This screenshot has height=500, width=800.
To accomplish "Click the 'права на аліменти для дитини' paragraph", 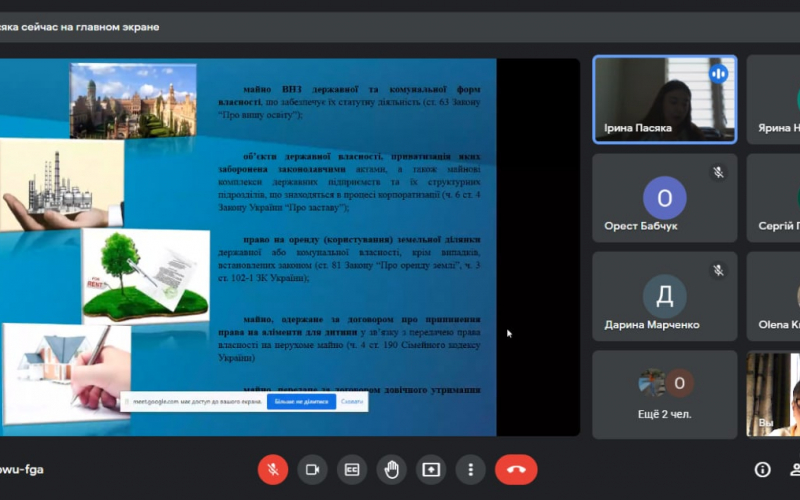I will click(x=349, y=338).
